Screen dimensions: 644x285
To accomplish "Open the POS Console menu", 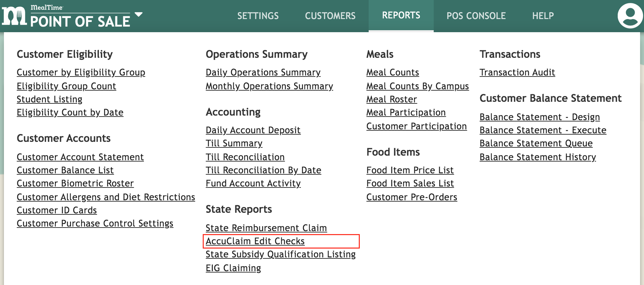I will tap(476, 16).
